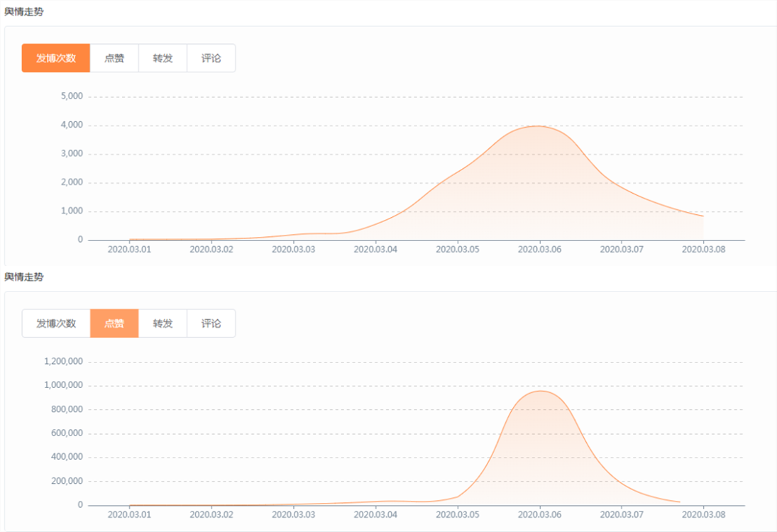Select 发博次数 tab in bottom chart
Screen dimensions: 777x532
point(56,323)
